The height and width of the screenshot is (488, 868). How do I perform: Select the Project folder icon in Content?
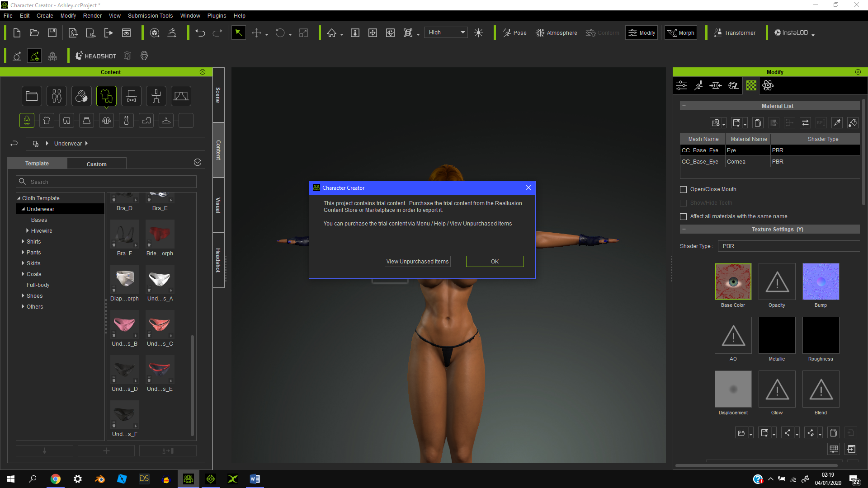[32, 96]
